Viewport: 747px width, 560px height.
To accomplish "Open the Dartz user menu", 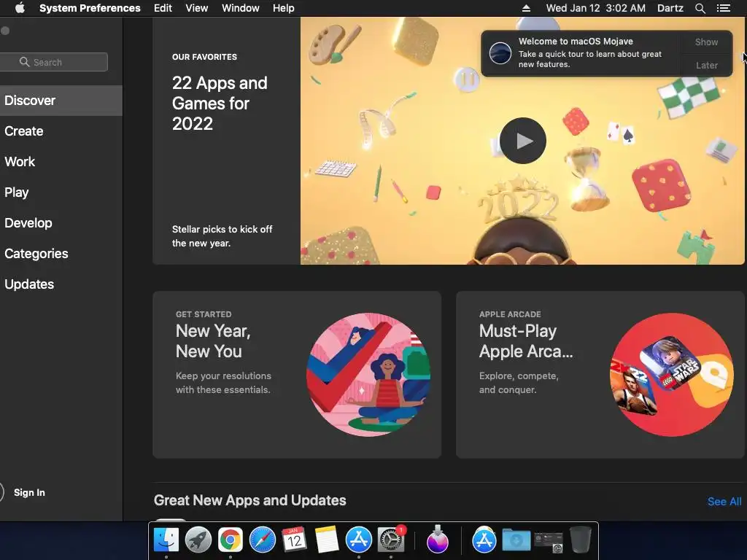I will point(670,8).
